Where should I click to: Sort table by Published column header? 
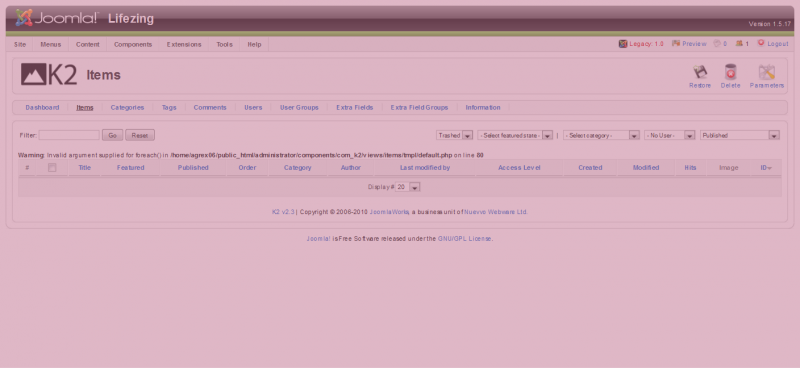193,168
